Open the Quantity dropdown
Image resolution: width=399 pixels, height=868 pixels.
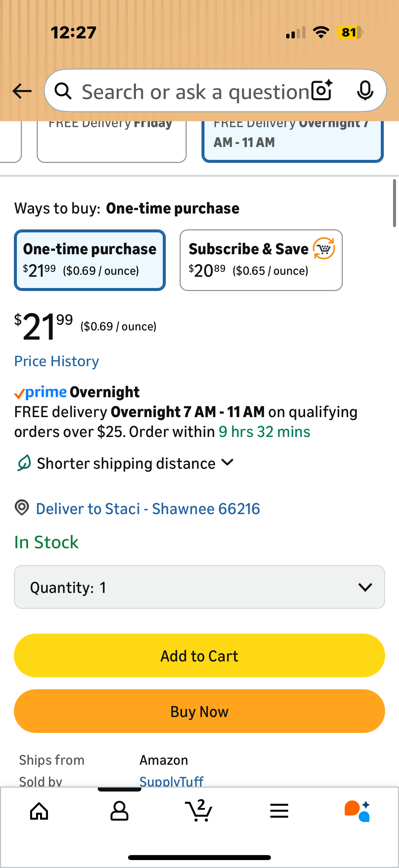click(199, 587)
